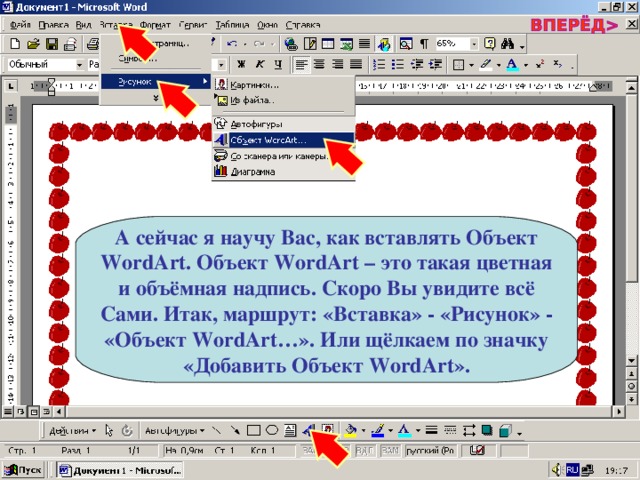Insert an Excel worksheet icon
The image size is (640, 480).
pos(347,44)
